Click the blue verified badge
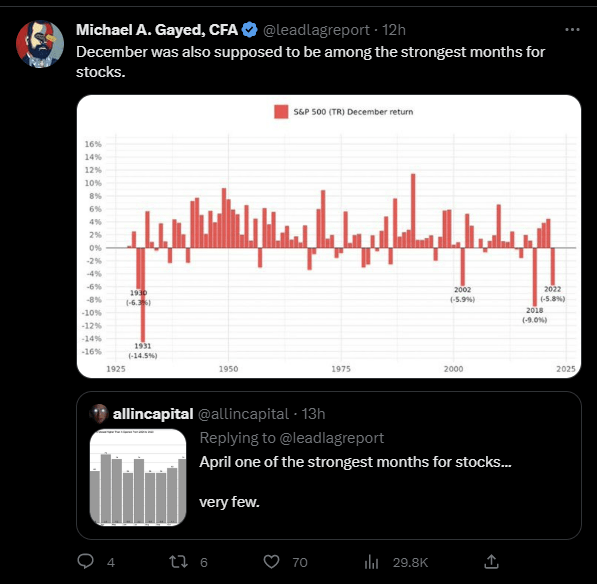Viewport: 597px width, 584px height. tap(250, 30)
